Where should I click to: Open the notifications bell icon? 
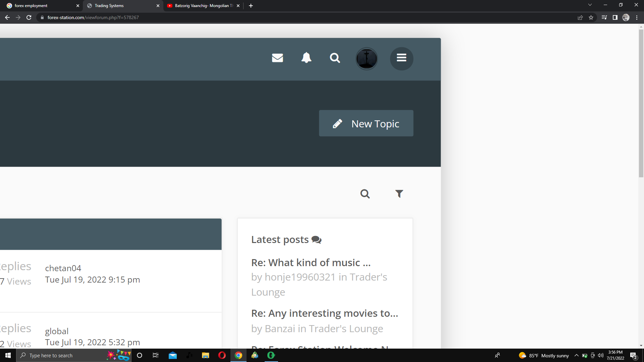[x=306, y=58]
